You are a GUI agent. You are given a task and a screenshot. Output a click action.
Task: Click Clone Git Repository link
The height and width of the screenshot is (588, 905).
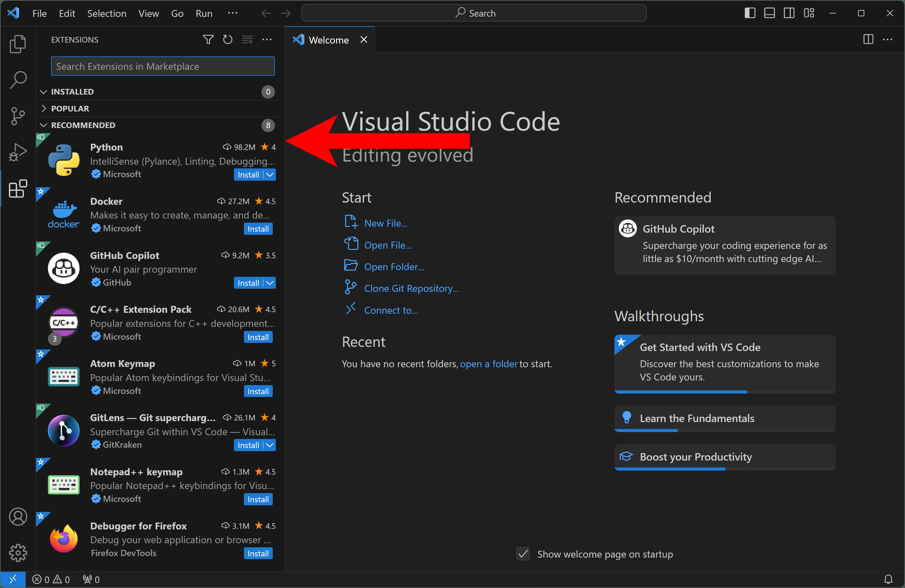tap(411, 288)
